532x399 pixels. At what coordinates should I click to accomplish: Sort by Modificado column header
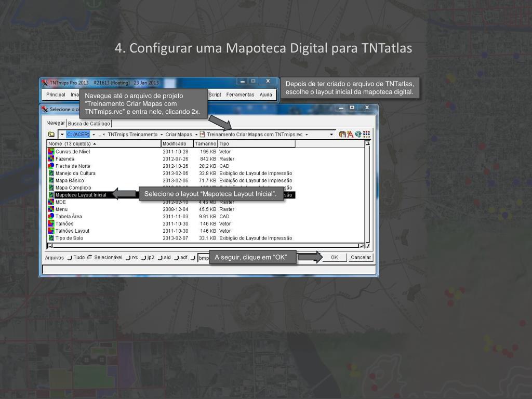pyautogui.click(x=177, y=143)
